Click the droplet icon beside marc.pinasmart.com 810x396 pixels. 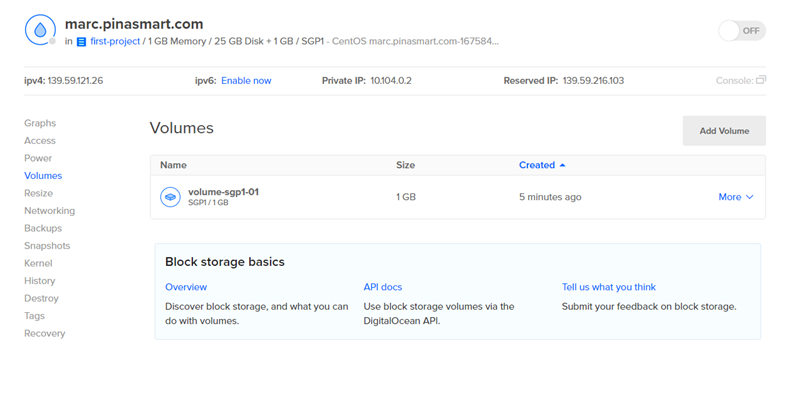(x=40, y=30)
